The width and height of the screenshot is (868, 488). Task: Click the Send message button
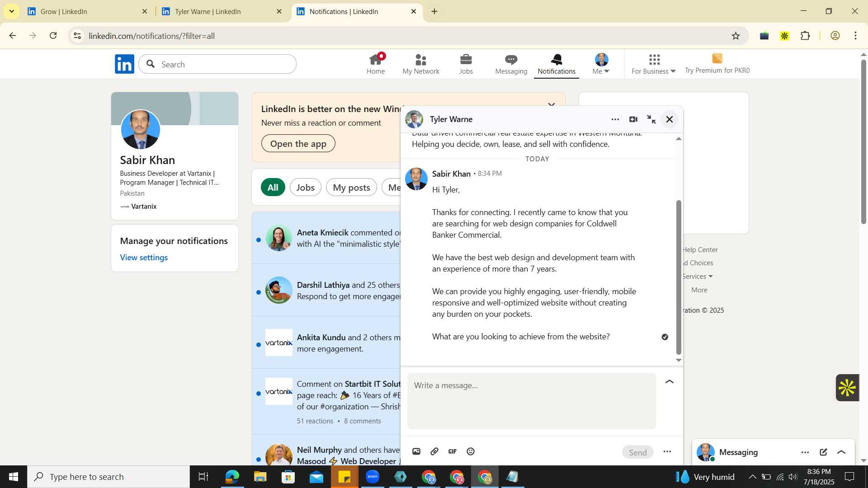coord(637,452)
